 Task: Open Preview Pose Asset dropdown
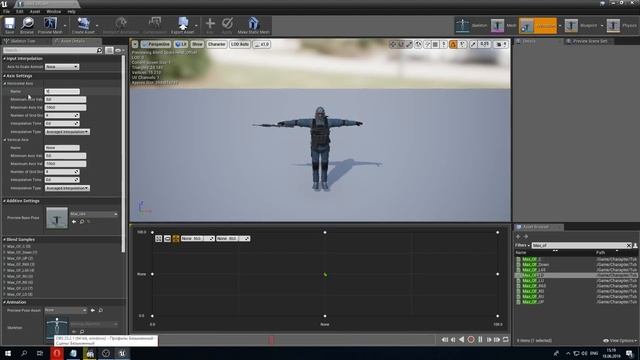66,310
